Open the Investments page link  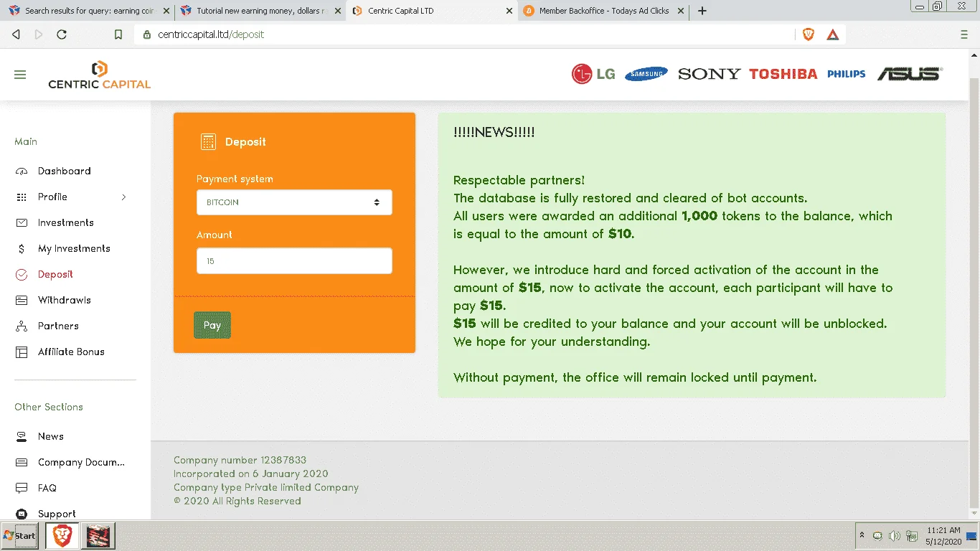pyautogui.click(x=66, y=223)
